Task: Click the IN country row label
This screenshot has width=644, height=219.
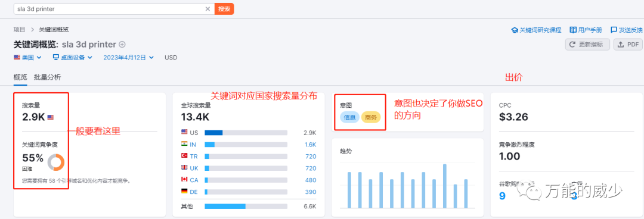Action: [x=193, y=145]
